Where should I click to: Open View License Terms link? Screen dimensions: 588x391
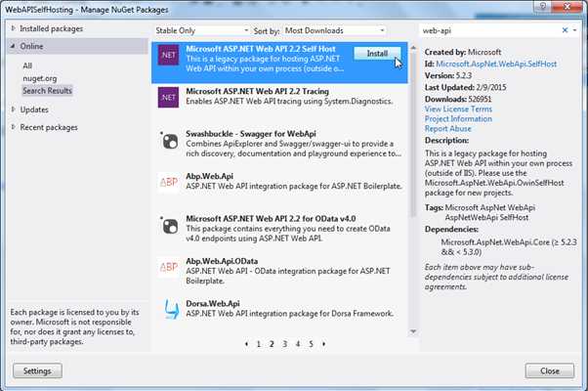458,109
